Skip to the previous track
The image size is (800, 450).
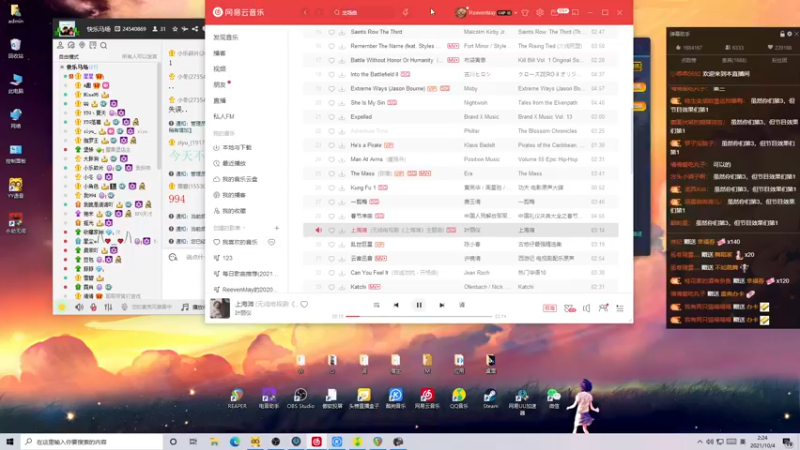coord(396,305)
